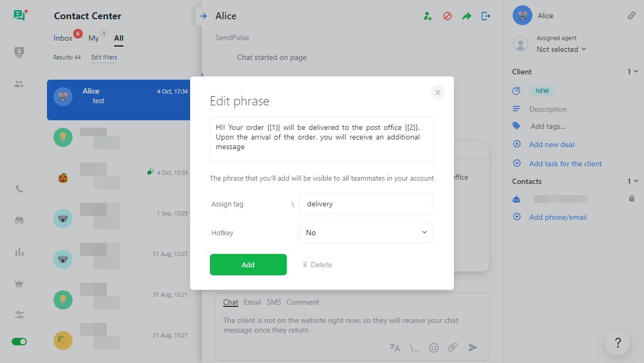Image resolution: width=644 pixels, height=363 pixels.
Task: Open the Hotkey dropdown
Action: point(366,233)
